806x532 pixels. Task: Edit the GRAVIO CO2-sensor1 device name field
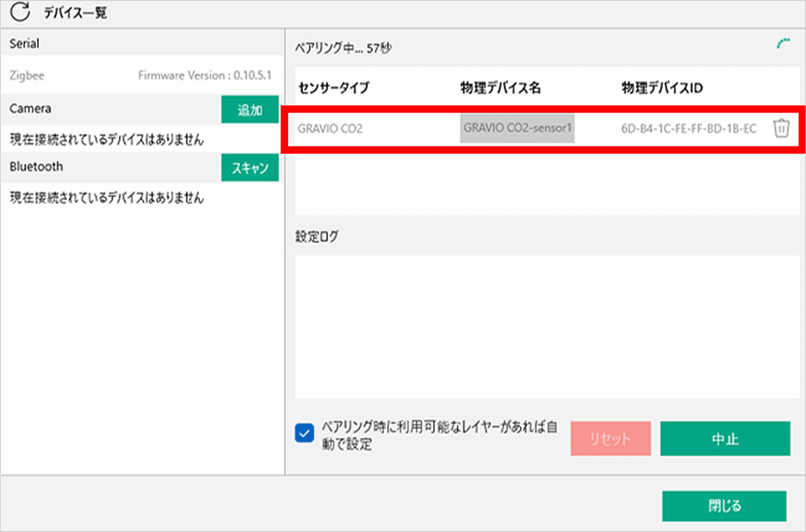point(517,128)
